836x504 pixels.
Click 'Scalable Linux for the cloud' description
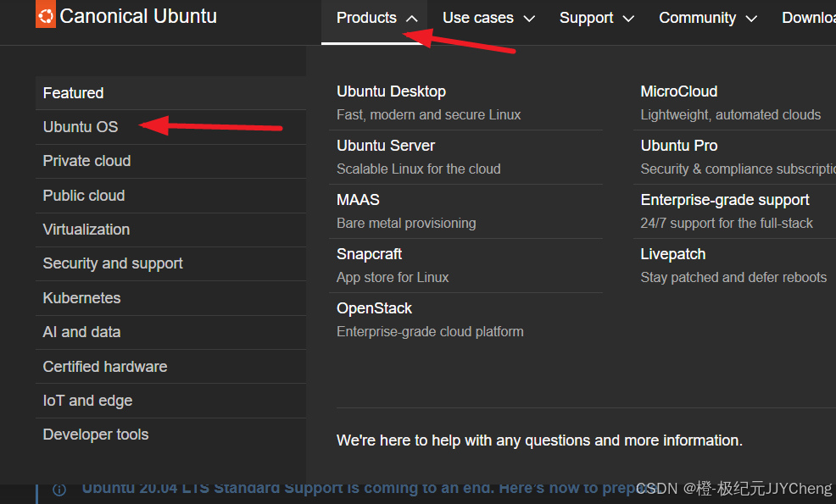pos(419,169)
